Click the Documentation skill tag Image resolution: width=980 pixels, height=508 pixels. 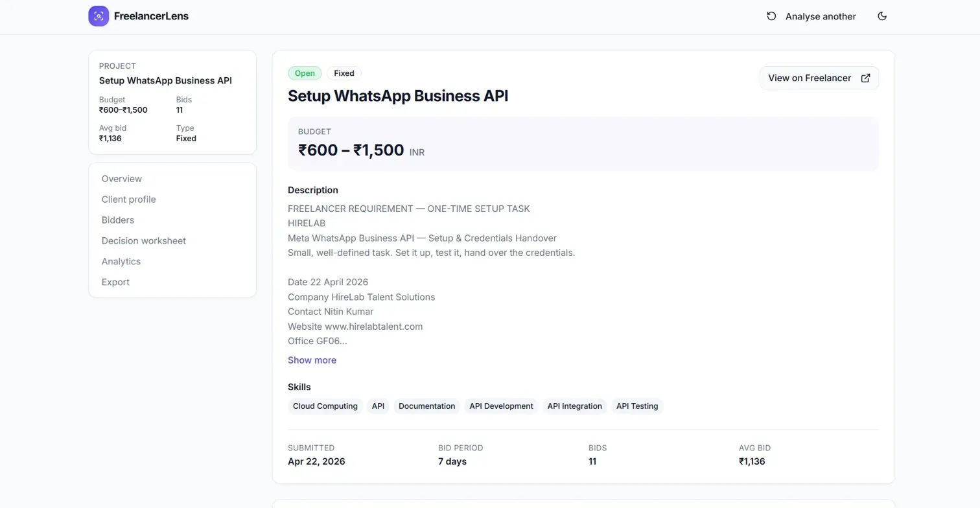[426, 406]
